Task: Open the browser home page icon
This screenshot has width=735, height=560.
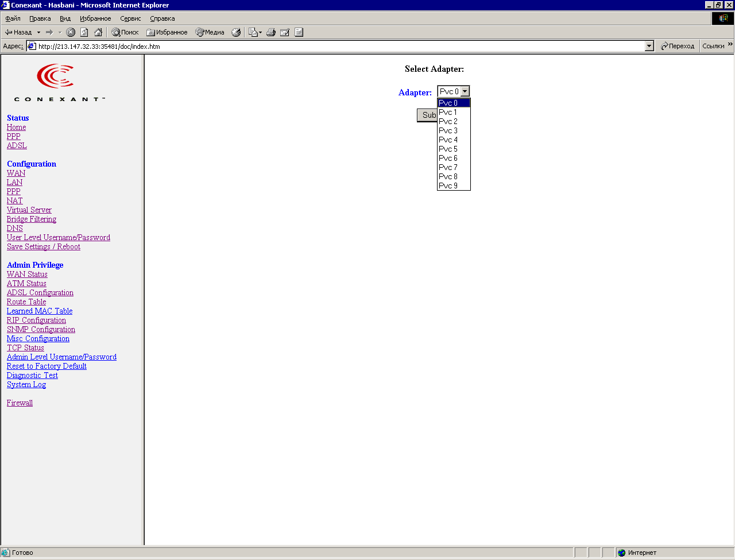Action: click(98, 32)
